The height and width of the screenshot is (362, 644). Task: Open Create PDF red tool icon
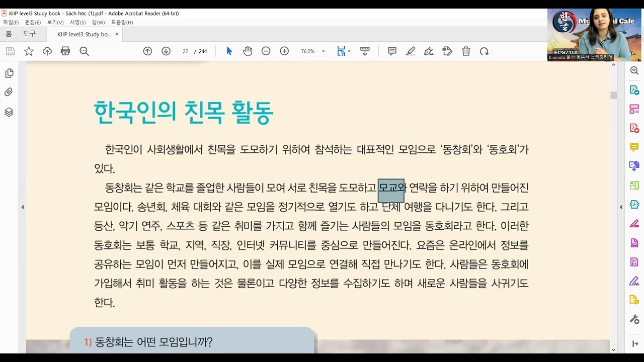coord(634,128)
